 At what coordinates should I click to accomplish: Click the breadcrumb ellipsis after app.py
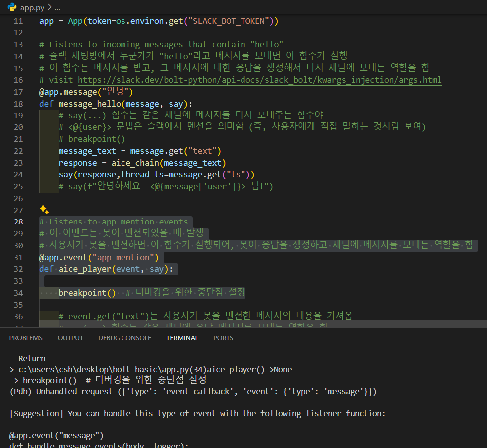(57, 8)
